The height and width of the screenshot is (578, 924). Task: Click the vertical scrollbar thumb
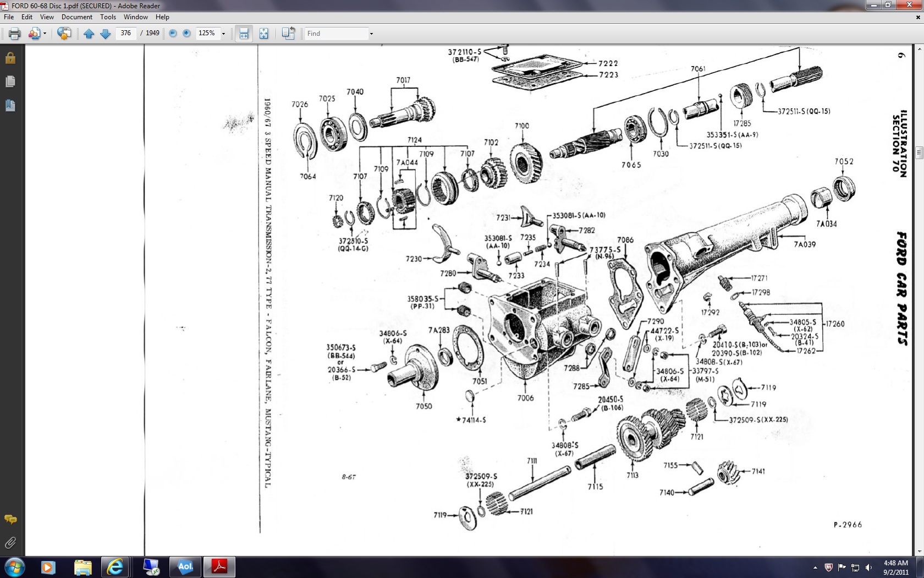click(x=919, y=152)
